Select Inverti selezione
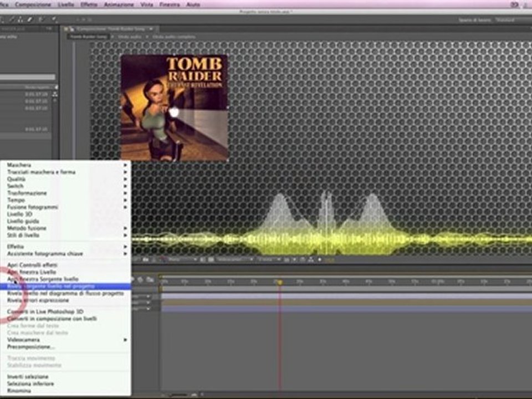Screen dimensions: 532x399 pyautogui.click(x=66, y=377)
